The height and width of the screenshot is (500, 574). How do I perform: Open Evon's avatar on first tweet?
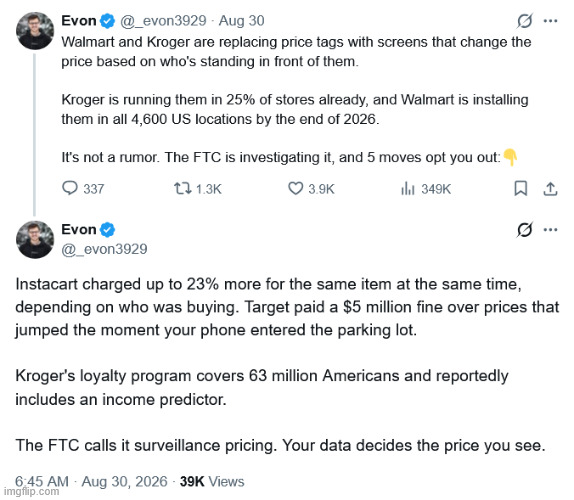[x=35, y=31]
